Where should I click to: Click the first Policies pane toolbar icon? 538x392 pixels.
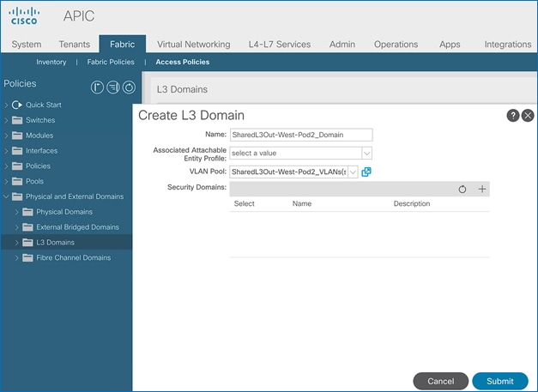[x=97, y=87]
